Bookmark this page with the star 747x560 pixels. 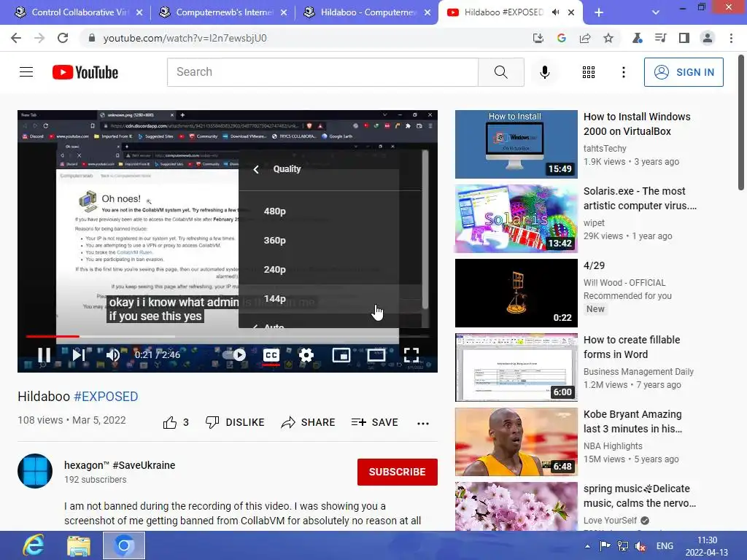coord(608,38)
